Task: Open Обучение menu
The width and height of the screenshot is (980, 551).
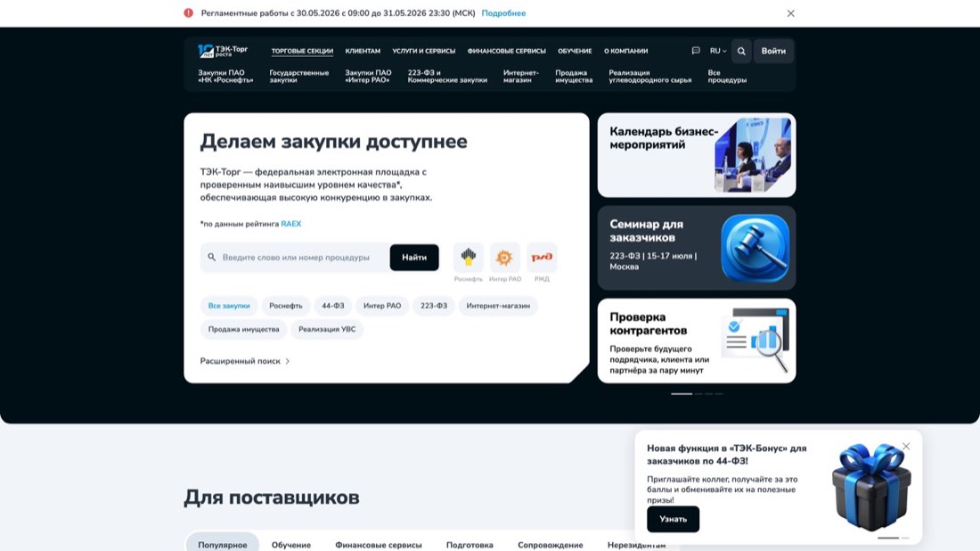Action: pyautogui.click(x=575, y=51)
